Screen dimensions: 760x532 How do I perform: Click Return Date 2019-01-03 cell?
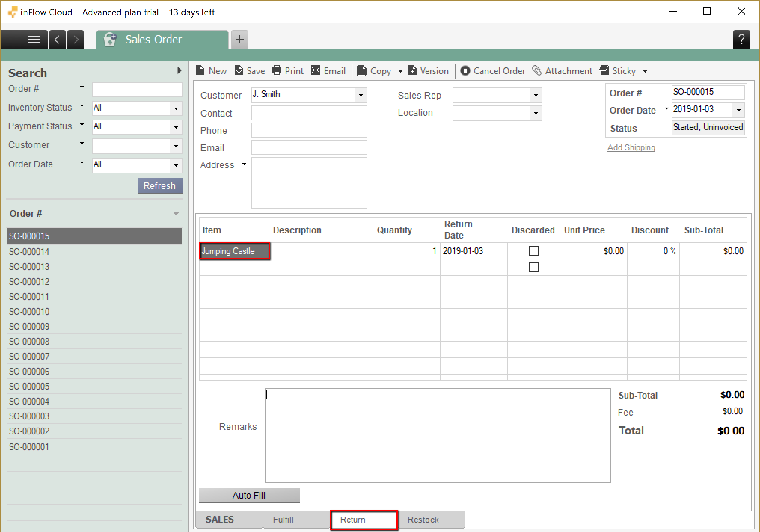pyautogui.click(x=474, y=251)
